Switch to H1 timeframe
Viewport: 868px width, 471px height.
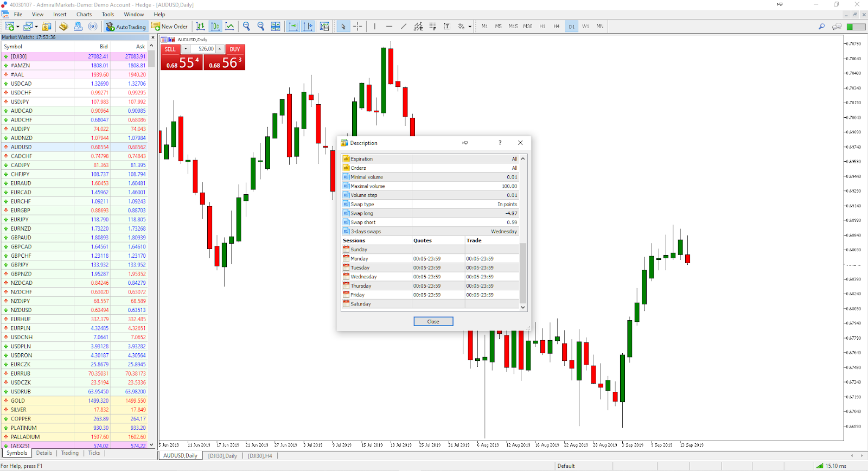pos(542,26)
